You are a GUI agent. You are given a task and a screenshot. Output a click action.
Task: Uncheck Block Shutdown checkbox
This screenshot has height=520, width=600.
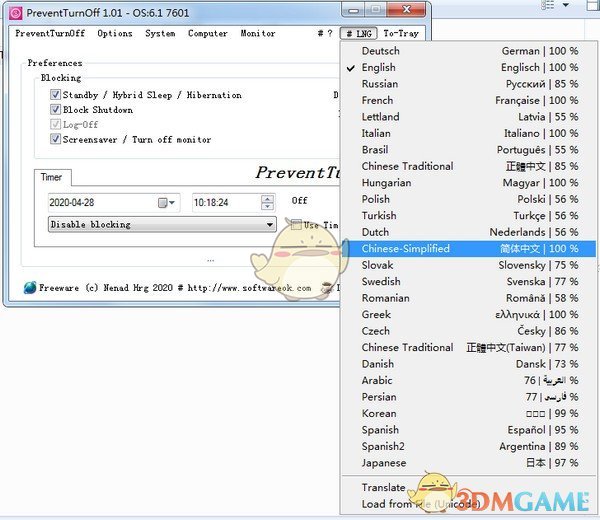(x=55, y=109)
